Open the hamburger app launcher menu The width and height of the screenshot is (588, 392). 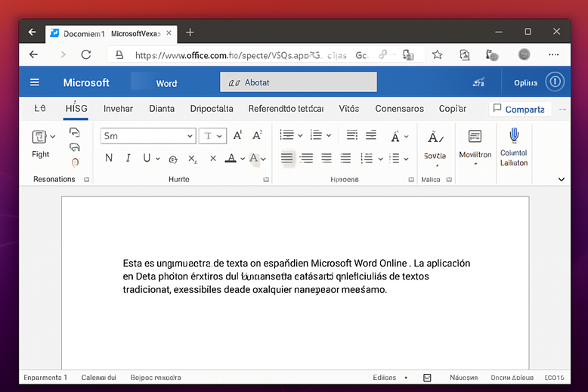[35, 82]
